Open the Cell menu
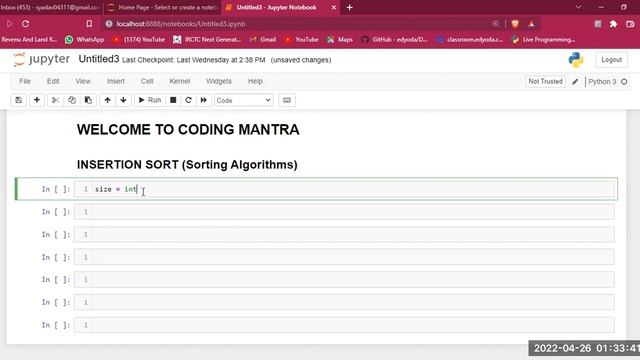Screen dimensions: 640x360 (147, 81)
